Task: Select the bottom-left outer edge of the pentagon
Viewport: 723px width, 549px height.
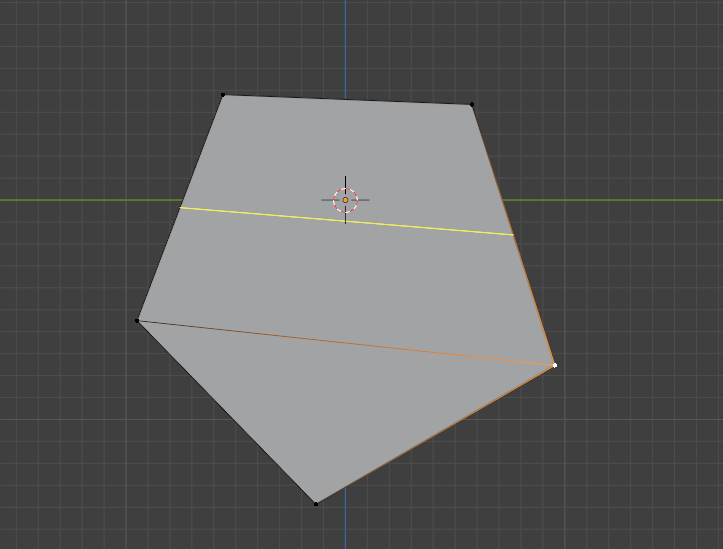Action: [x=226, y=412]
